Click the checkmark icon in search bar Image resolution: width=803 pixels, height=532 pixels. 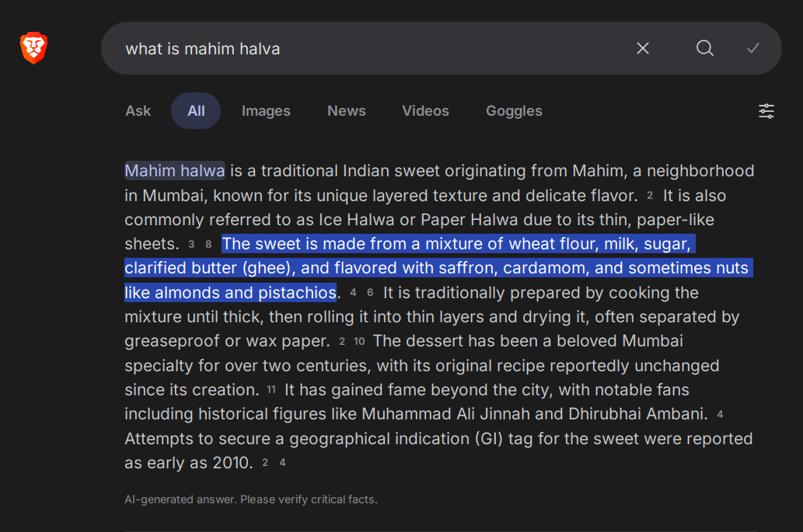coord(752,48)
